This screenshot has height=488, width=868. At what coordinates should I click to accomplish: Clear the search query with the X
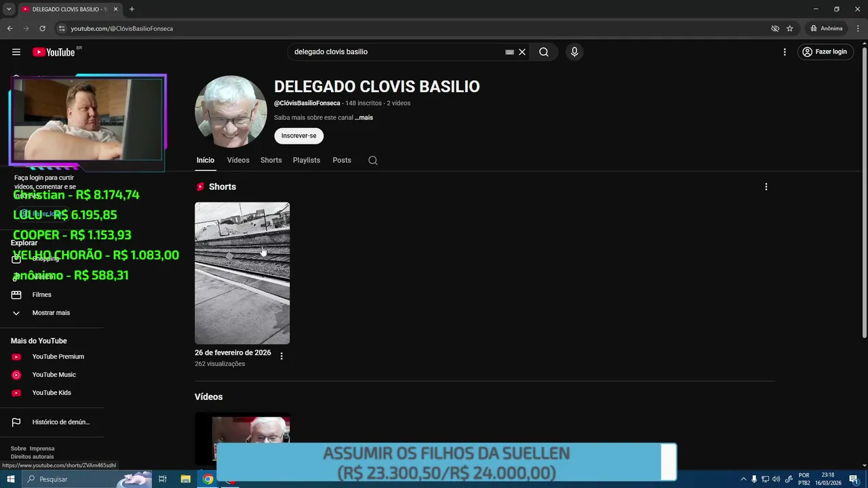click(x=522, y=52)
